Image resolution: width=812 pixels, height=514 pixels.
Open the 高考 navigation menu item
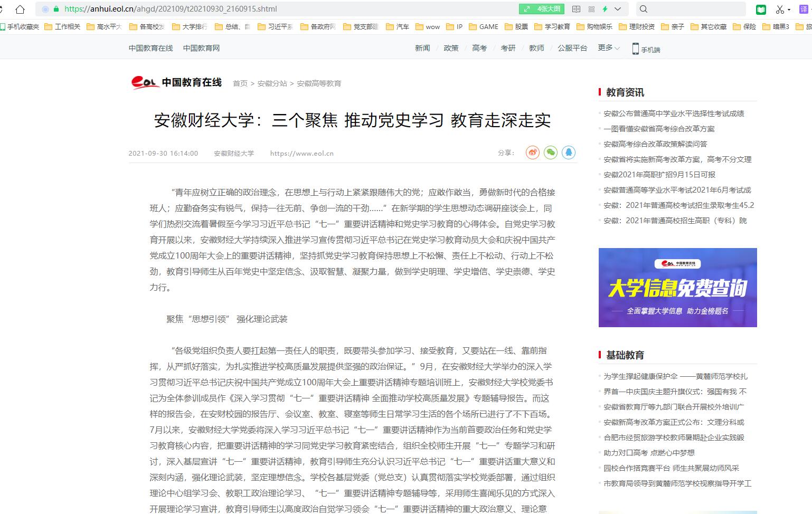tap(479, 48)
